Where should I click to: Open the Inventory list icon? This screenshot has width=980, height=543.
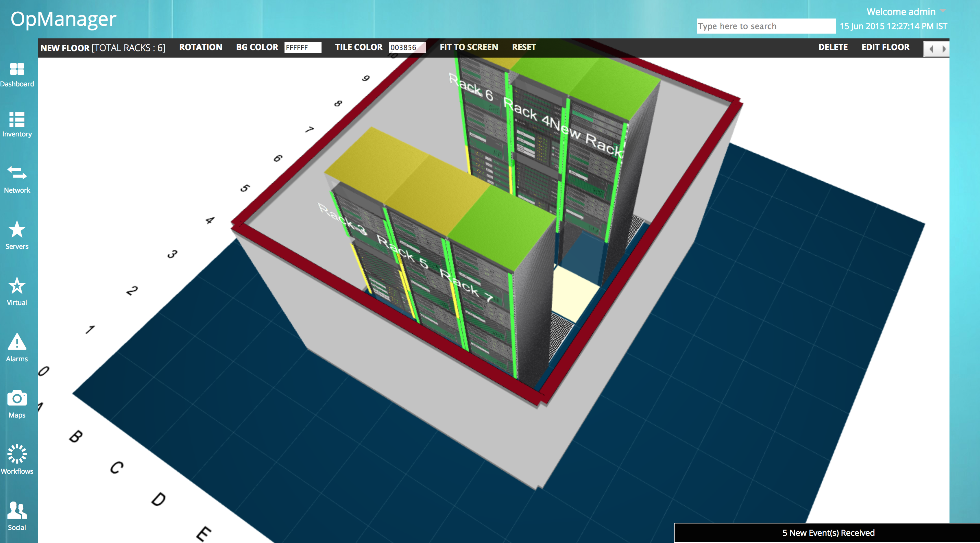point(17,120)
